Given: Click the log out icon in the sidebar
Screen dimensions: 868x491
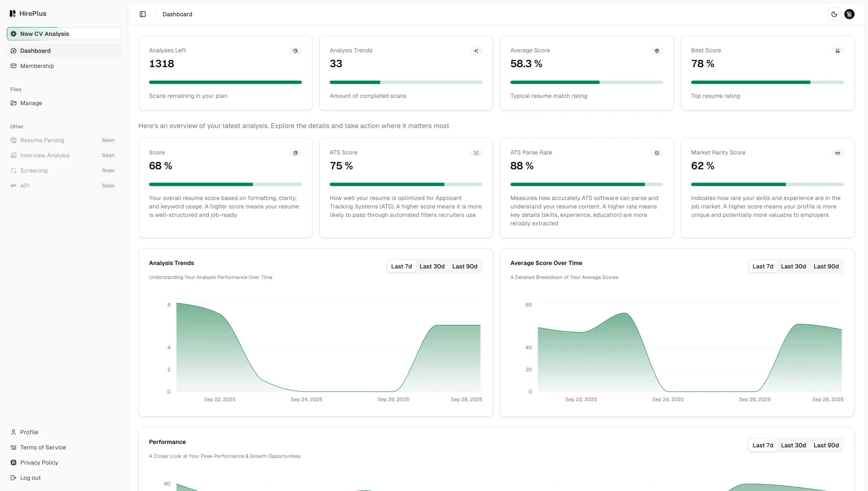Looking at the screenshot, I should 14,477.
